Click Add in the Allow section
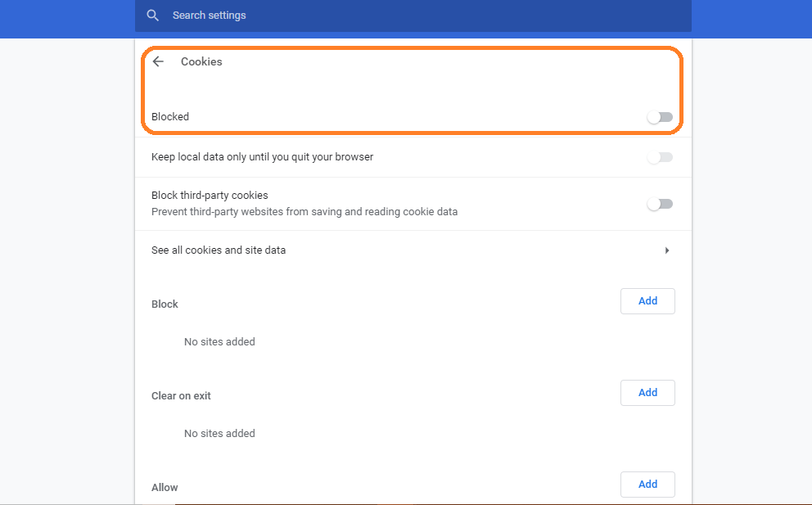 [x=647, y=484]
